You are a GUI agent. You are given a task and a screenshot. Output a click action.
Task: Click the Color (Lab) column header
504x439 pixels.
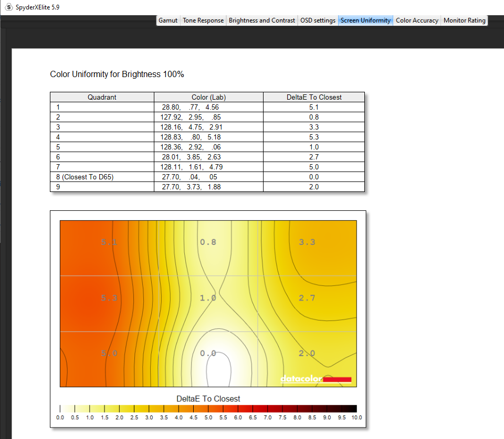click(x=208, y=97)
